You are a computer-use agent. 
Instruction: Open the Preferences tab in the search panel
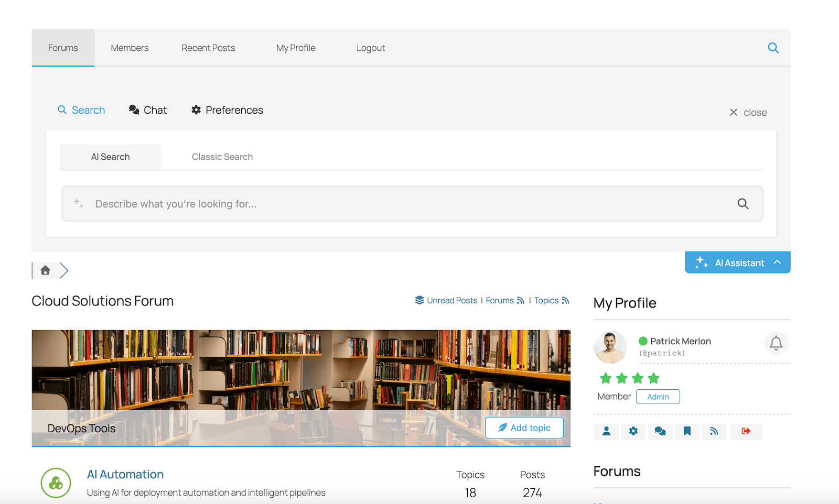(x=227, y=110)
